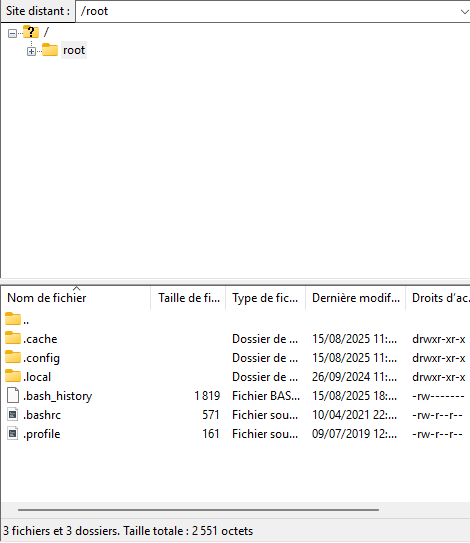Sort by Droits d'accès column header
The height and width of the screenshot is (543, 470).
coord(438,298)
